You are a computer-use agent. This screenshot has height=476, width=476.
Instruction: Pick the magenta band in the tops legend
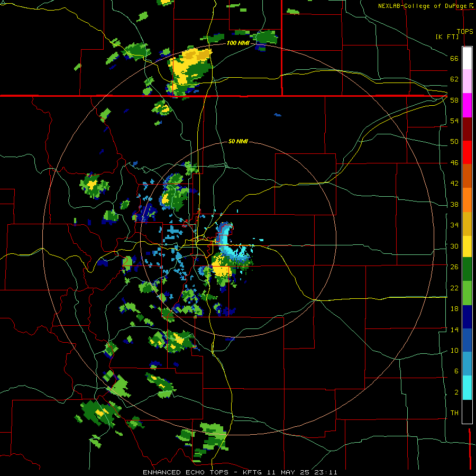tap(467, 105)
